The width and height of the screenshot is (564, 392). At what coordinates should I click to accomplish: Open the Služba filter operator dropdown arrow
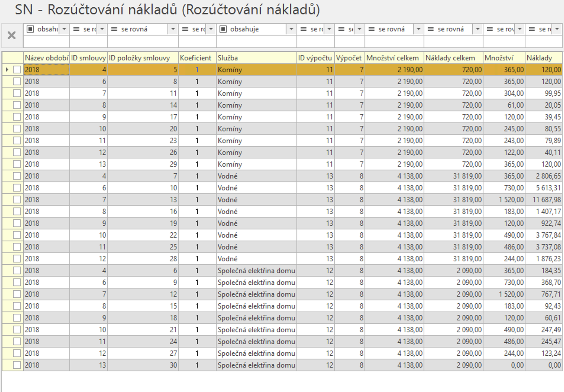[291, 29]
